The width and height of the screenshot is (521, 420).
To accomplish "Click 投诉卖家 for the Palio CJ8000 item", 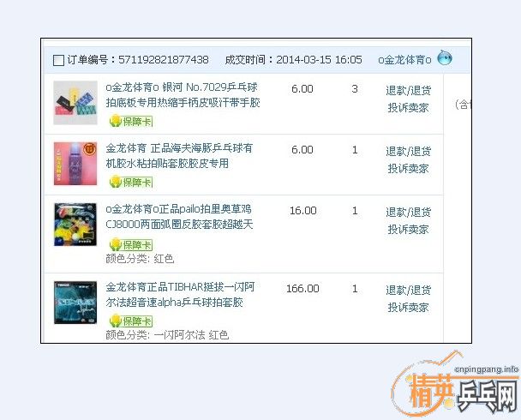I will pos(408,230).
